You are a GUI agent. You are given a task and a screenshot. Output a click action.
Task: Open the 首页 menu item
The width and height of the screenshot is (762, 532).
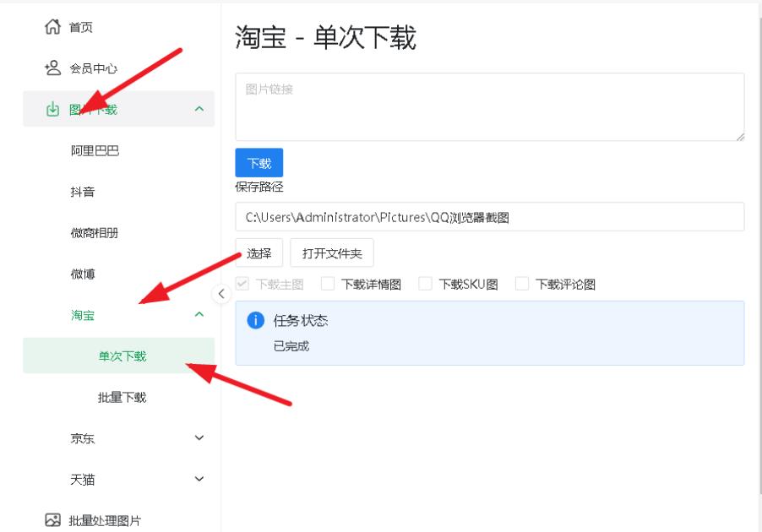[118, 27]
